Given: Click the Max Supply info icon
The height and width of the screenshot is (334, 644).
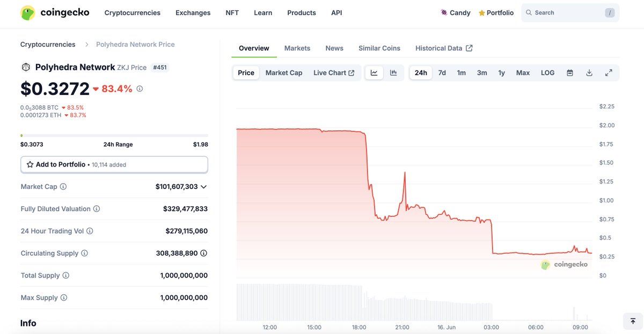Looking at the screenshot, I should 64,297.
